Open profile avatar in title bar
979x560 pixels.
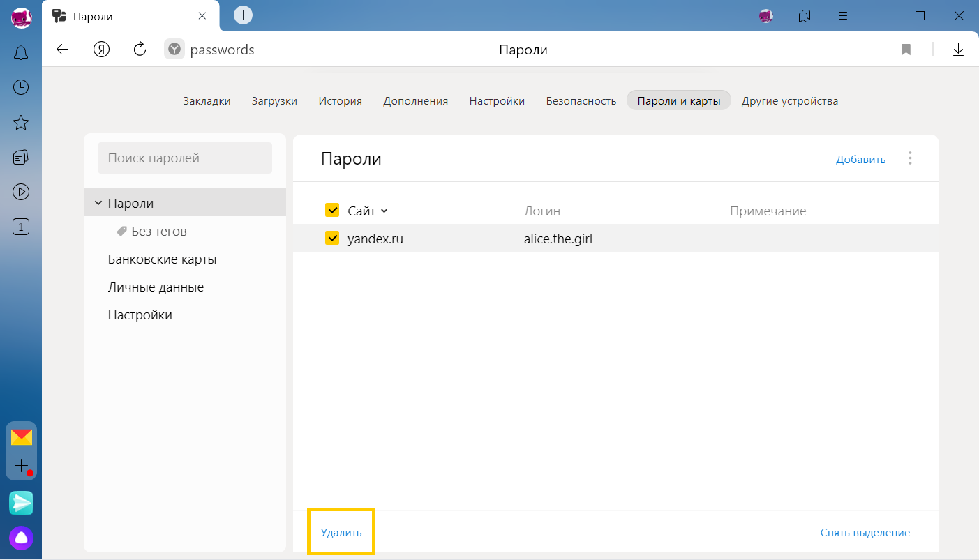click(767, 15)
